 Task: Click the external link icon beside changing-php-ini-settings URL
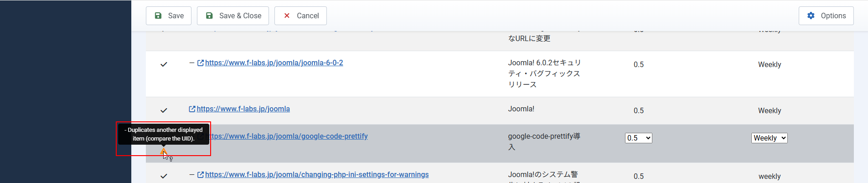click(201, 175)
